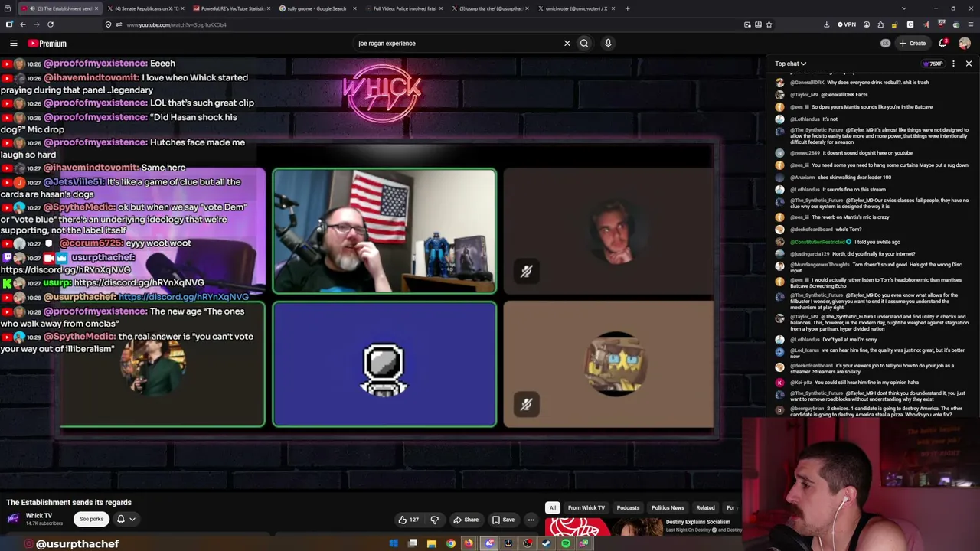Screen dimensions: 980x551
Task: Go back using browser back arrow
Action: click(x=22, y=24)
